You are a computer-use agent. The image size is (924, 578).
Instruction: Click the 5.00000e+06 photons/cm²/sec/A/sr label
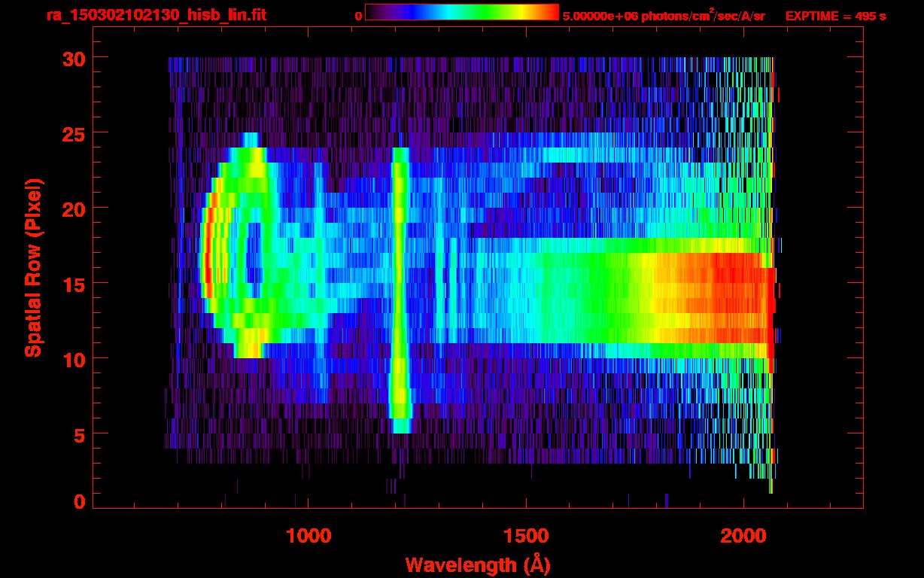pyautogui.click(x=664, y=15)
